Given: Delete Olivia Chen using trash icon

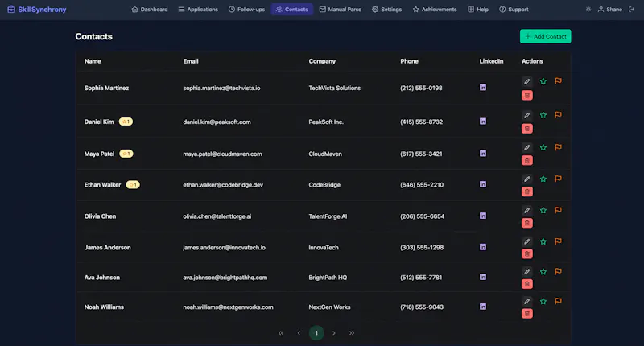Looking at the screenshot, I should click(x=527, y=223).
